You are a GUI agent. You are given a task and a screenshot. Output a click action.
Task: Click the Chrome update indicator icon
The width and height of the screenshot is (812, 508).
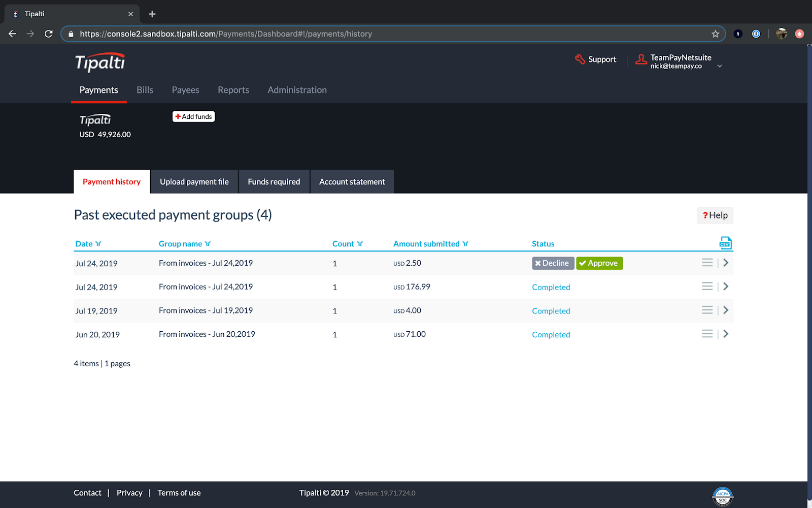(799, 34)
